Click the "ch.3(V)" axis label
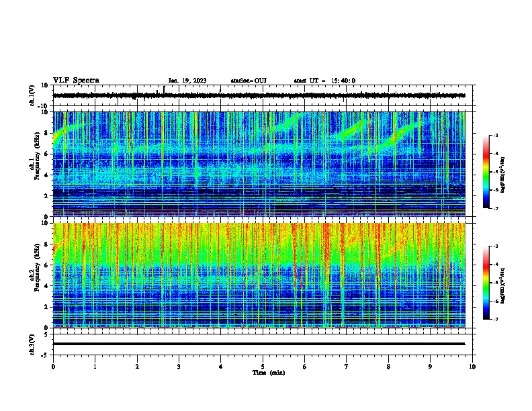This screenshot has width=532, height=411. (32, 345)
